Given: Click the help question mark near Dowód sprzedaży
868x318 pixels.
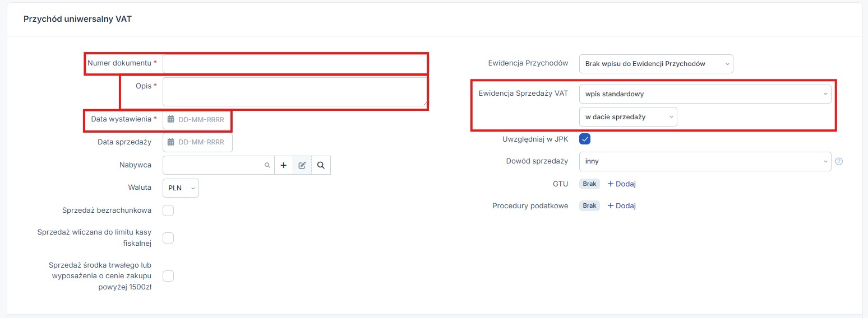Looking at the screenshot, I should click(839, 161).
